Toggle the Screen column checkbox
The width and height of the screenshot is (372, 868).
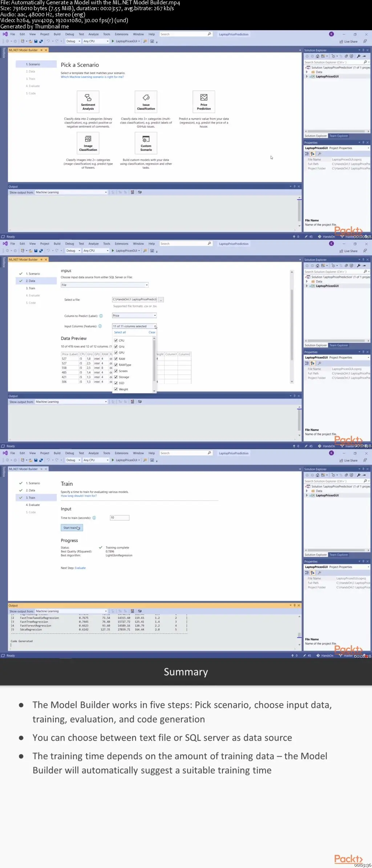(x=116, y=371)
